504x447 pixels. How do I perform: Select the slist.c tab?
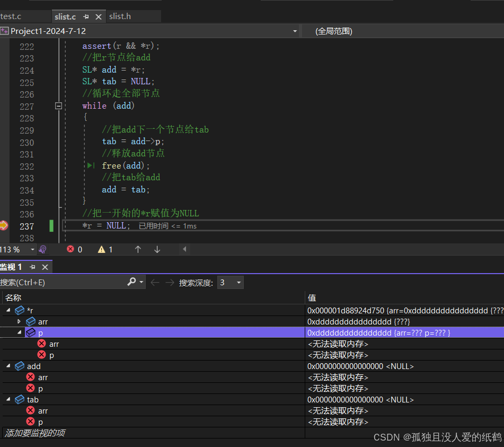click(x=65, y=16)
